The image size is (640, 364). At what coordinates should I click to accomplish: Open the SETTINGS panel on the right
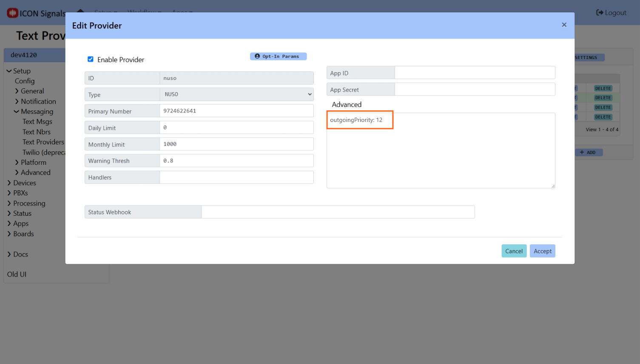point(589,57)
